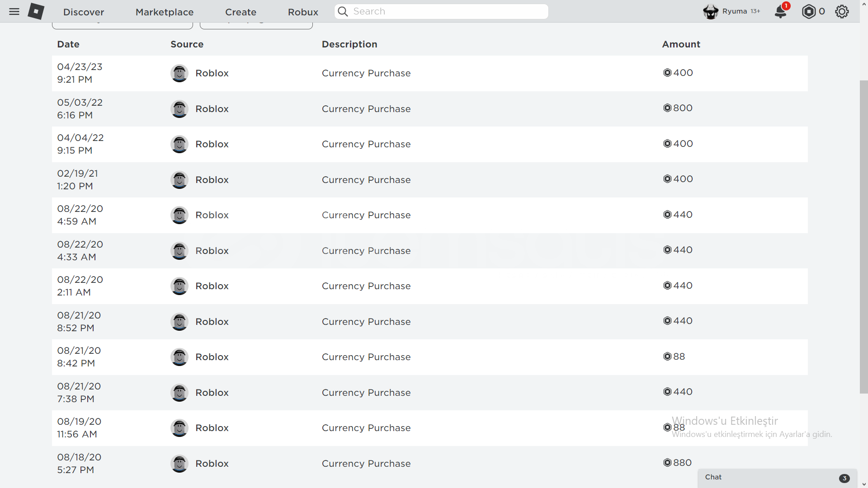The image size is (868, 488).
Task: Select the 440 amount on 08/21/20 7:38 PM
Action: [x=683, y=392]
